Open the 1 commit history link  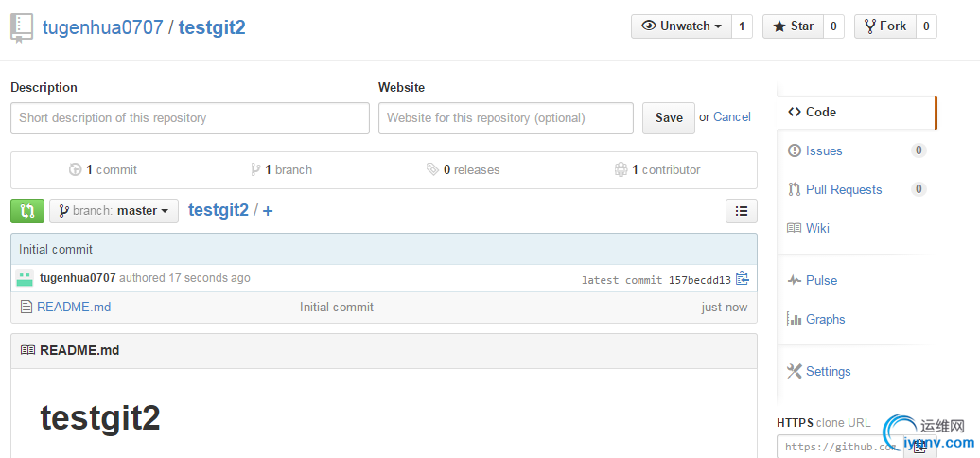[x=103, y=170]
